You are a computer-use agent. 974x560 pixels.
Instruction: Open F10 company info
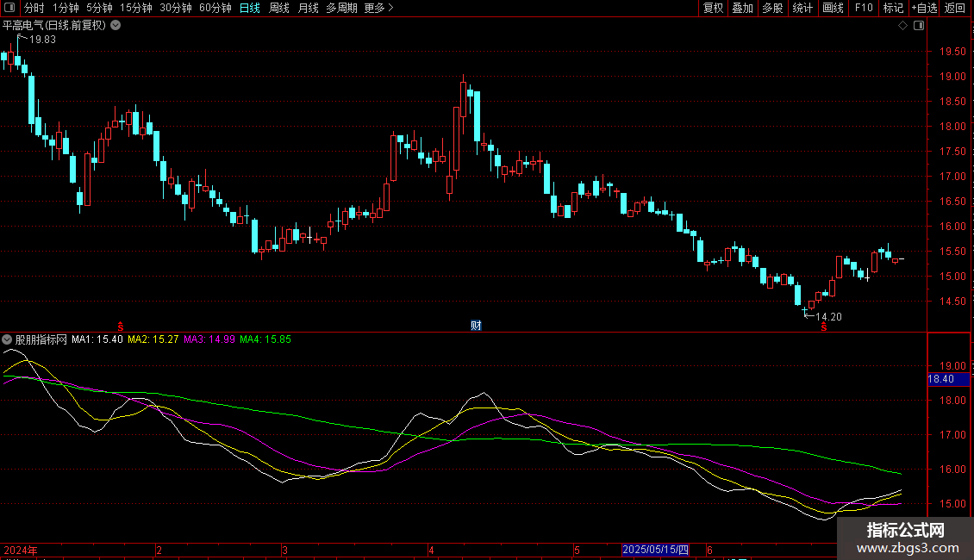(x=864, y=8)
